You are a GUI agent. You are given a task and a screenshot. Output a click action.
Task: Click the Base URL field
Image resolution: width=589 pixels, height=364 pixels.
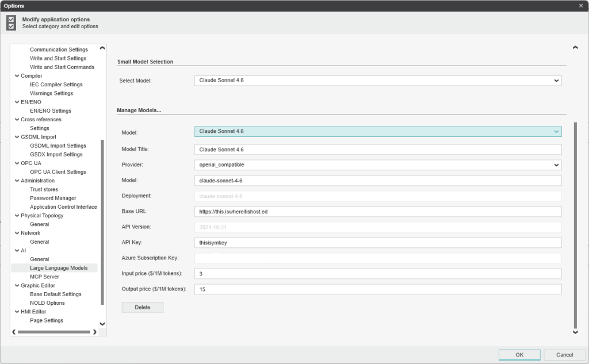[x=378, y=212]
